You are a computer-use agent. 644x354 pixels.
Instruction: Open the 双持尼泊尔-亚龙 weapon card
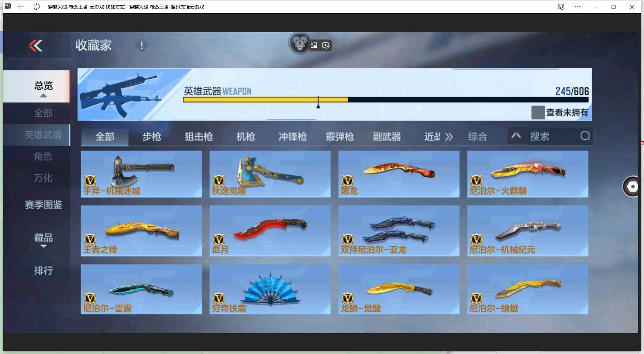[x=399, y=231]
